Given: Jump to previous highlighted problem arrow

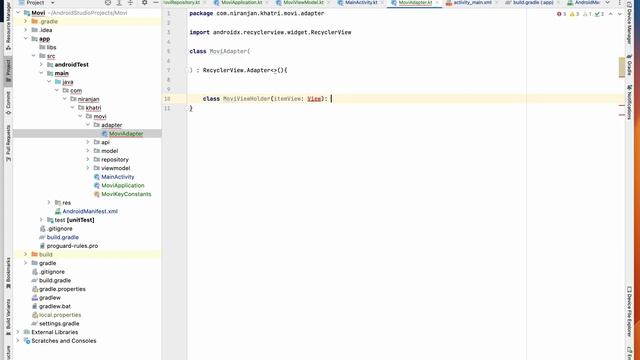Looking at the screenshot, I should 611,14.
